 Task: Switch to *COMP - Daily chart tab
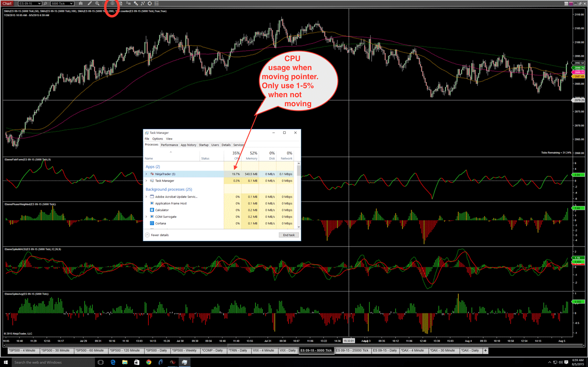pyautogui.click(x=212, y=350)
